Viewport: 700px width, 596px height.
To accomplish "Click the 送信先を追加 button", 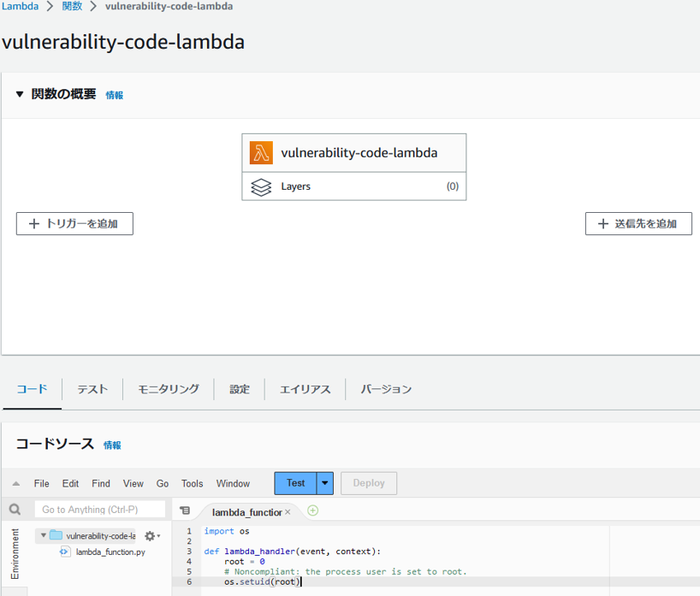I will (638, 223).
